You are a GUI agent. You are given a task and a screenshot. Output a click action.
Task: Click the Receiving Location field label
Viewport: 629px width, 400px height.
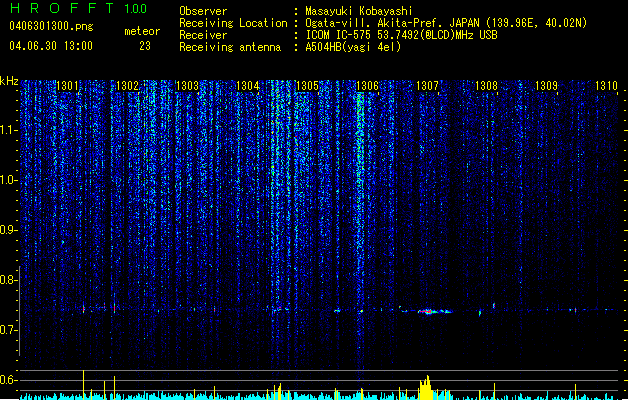click(x=233, y=23)
